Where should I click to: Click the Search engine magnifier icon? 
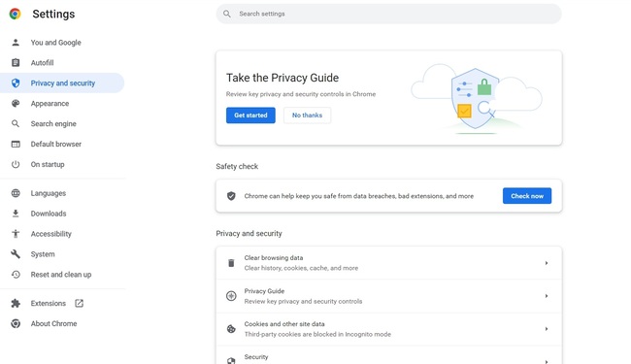pos(16,123)
